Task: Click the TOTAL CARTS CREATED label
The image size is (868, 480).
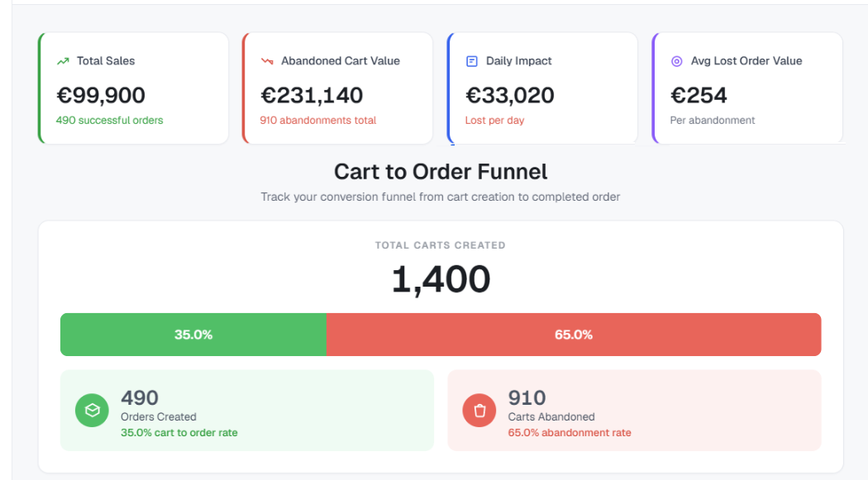Action: coord(441,245)
